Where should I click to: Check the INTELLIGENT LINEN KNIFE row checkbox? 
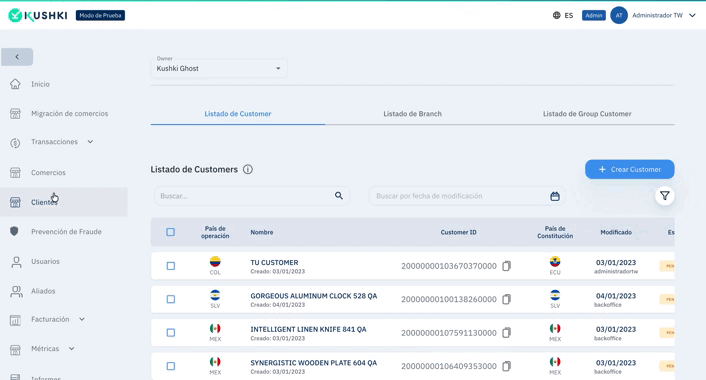point(171,333)
